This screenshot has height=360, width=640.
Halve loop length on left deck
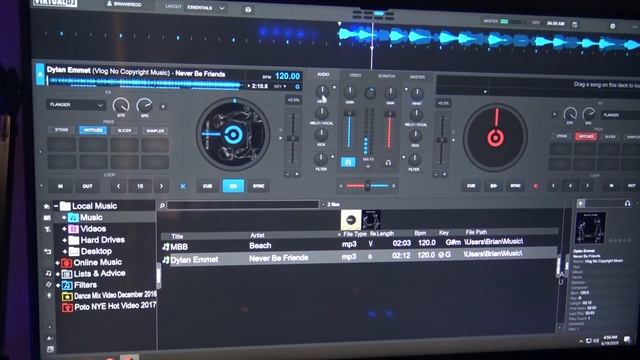pos(118,186)
